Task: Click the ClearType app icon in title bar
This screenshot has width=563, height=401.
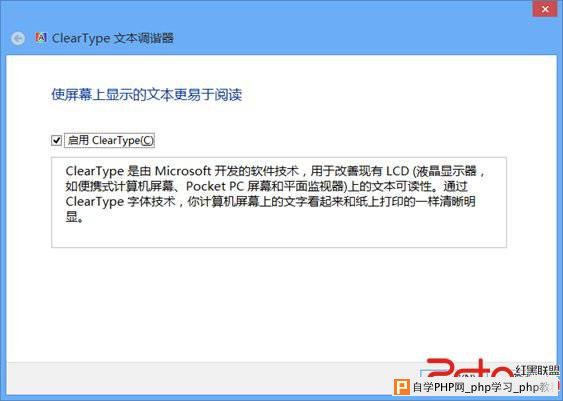Action: point(41,38)
